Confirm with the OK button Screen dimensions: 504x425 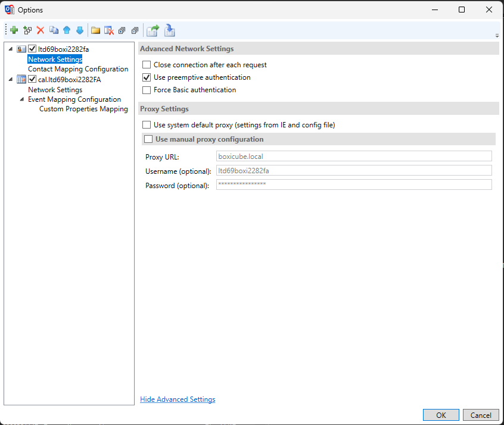click(441, 415)
